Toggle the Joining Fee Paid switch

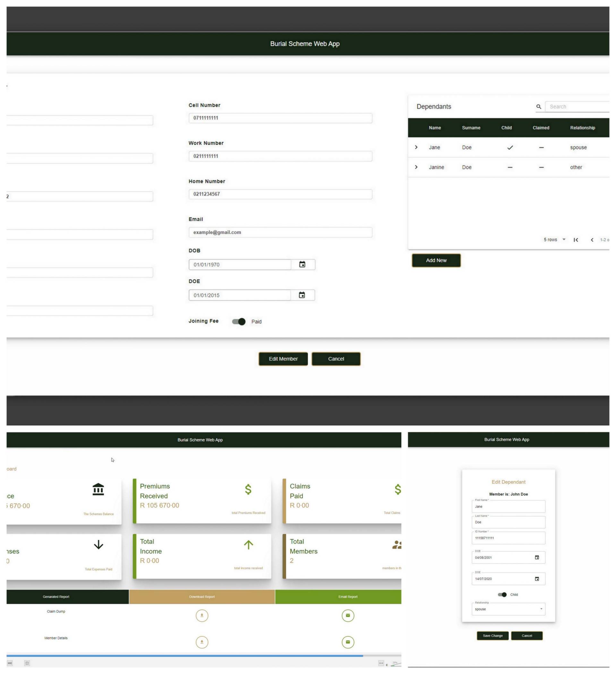(x=239, y=322)
